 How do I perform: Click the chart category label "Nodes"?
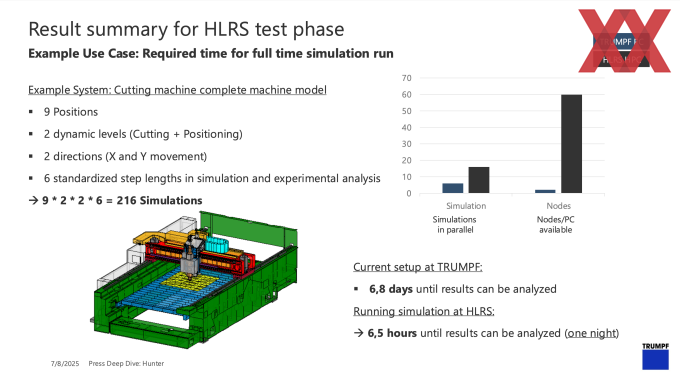click(x=559, y=206)
